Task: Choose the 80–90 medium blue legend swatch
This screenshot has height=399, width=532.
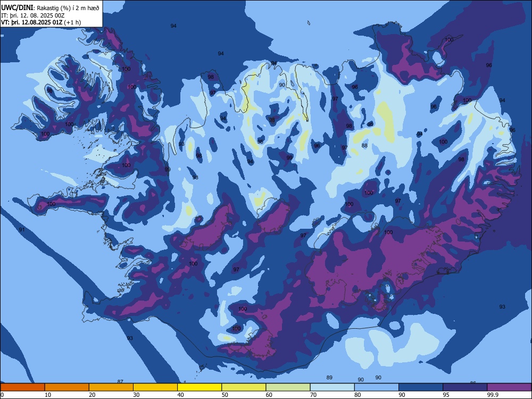Action: click(x=377, y=387)
